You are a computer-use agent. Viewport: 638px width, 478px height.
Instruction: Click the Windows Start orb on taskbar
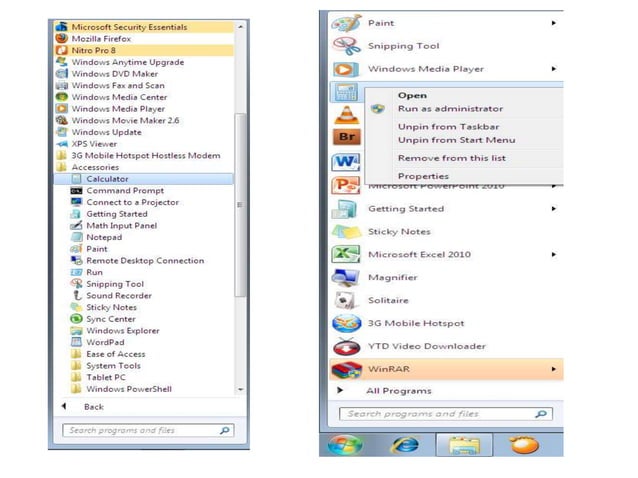tap(345, 444)
